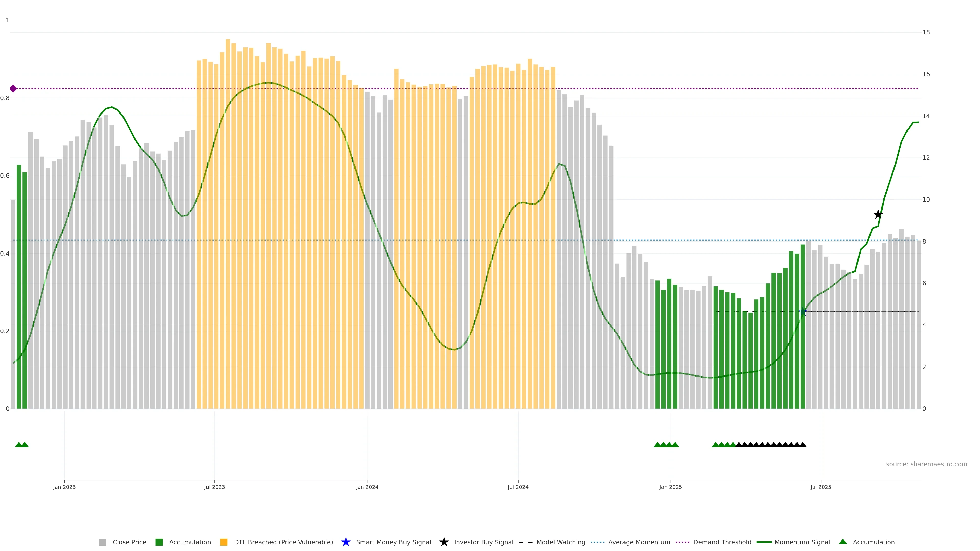980x551 pixels.
Task: Click the black Investor Buy Signal star on chart
Action: (878, 215)
